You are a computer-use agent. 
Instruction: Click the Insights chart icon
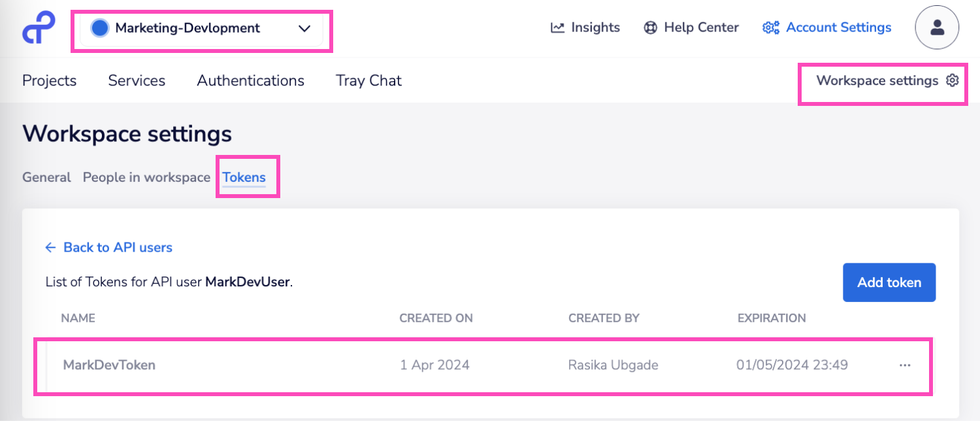pyautogui.click(x=557, y=27)
